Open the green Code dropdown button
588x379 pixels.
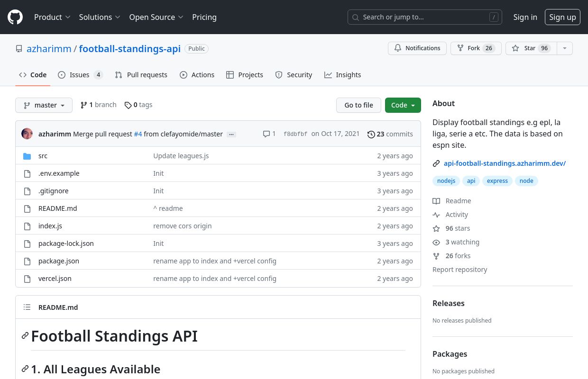(403, 105)
